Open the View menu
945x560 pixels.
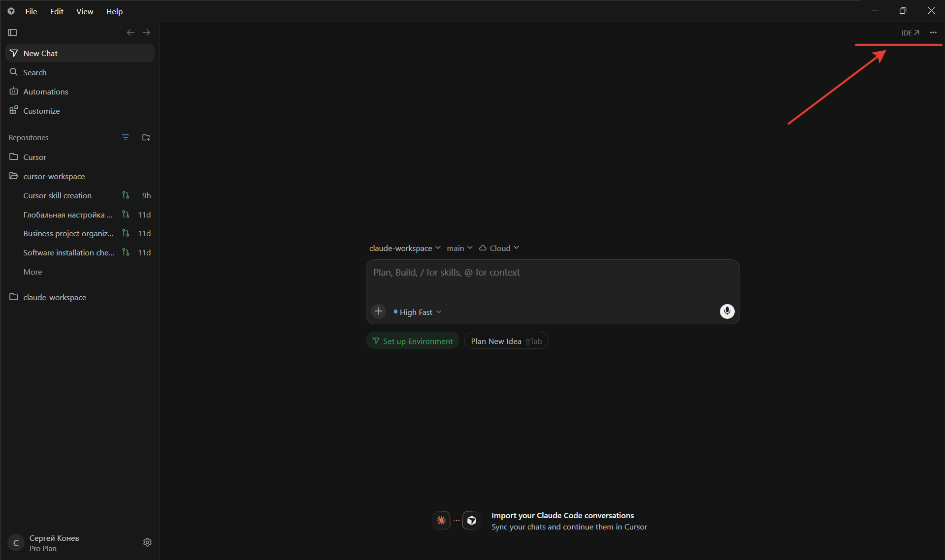[85, 11]
